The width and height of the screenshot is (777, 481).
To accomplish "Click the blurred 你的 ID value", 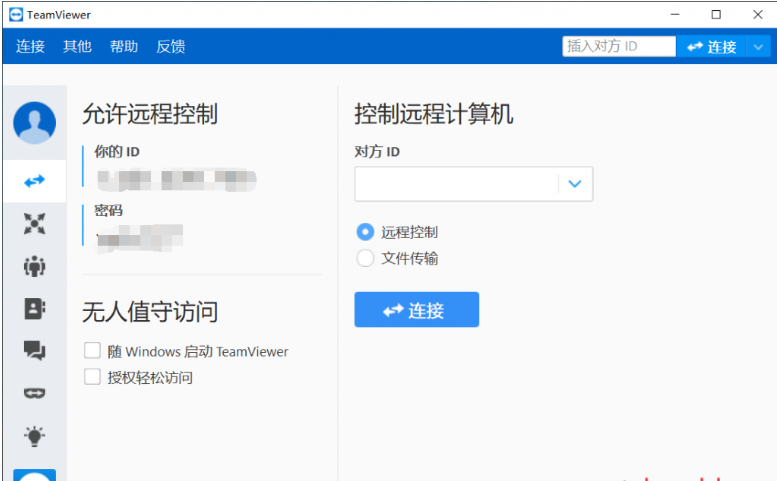I will pos(177,180).
